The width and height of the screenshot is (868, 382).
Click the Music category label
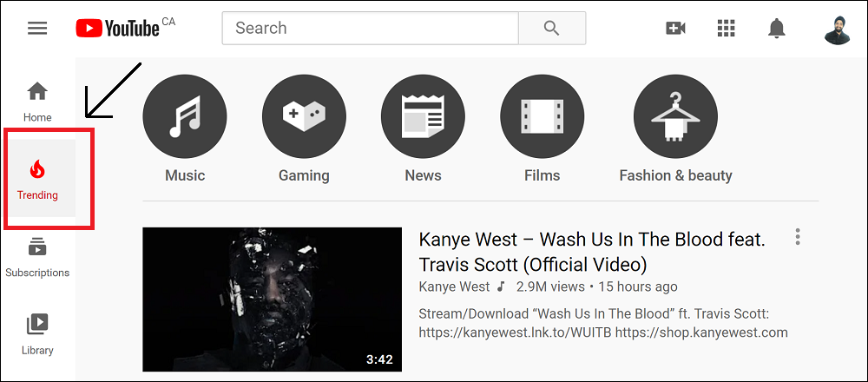click(185, 175)
